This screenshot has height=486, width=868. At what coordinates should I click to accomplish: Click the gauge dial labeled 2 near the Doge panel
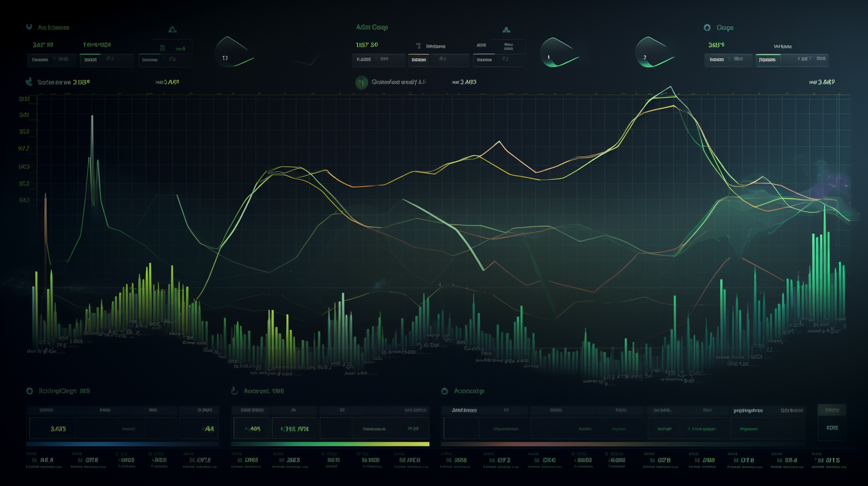[x=655, y=52]
